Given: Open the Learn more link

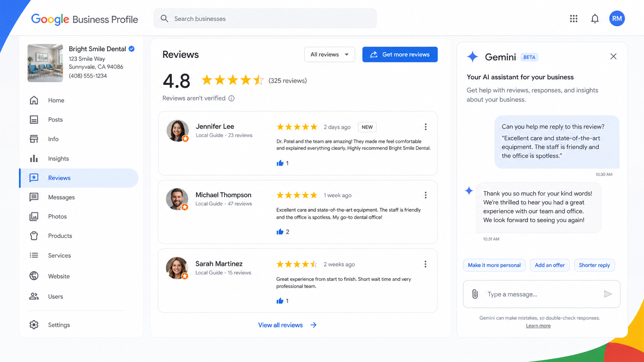Looking at the screenshot, I should pos(538,326).
